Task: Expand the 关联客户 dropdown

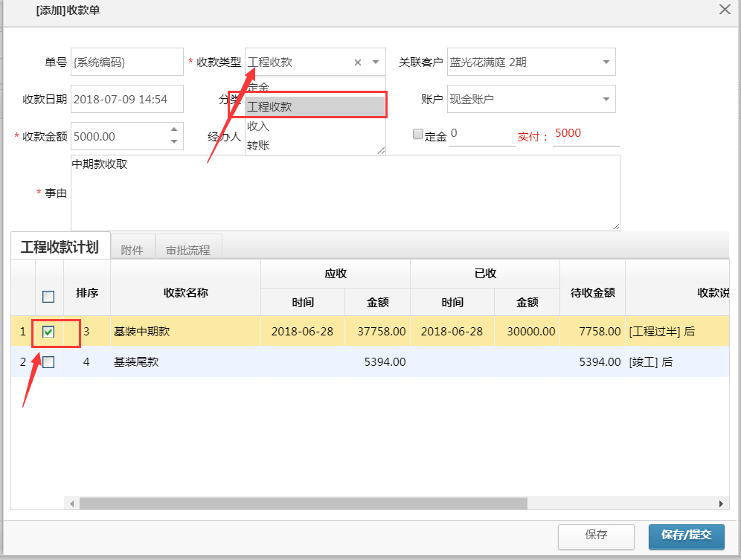Action: [x=607, y=62]
